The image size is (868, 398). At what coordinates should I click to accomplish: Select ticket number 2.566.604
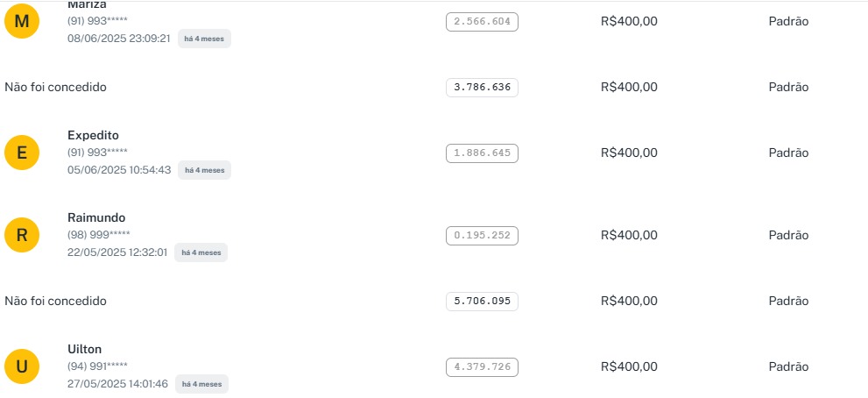pos(482,21)
